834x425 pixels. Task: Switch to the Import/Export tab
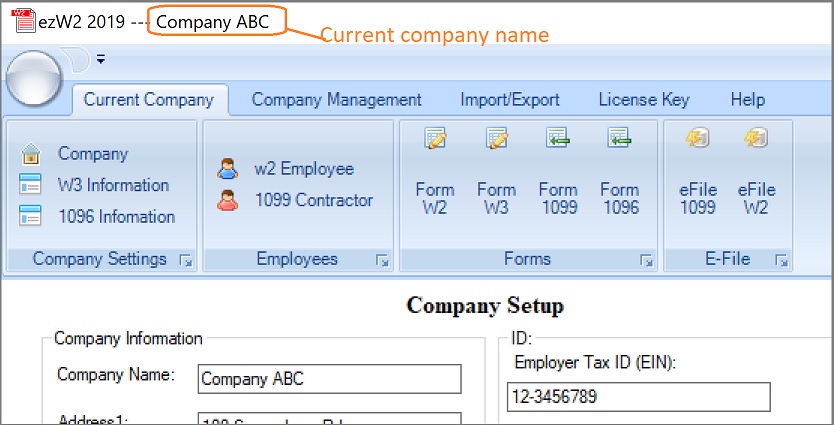click(x=509, y=100)
